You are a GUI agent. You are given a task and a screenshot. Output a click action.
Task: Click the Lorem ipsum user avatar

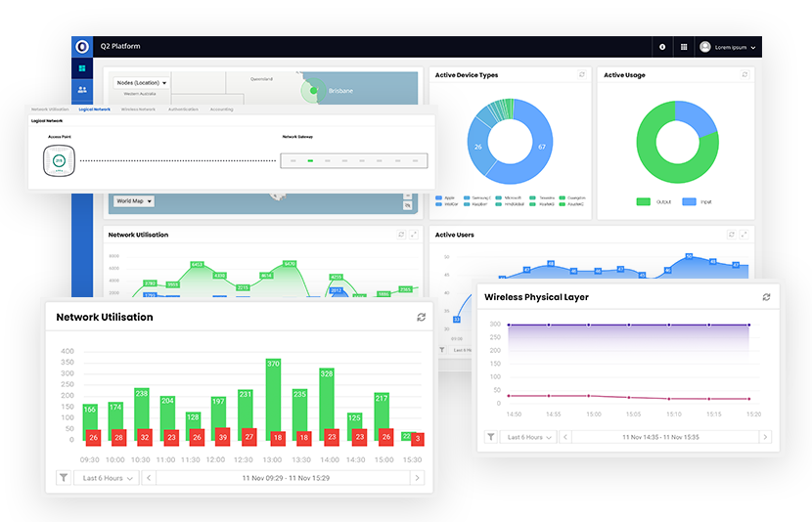coord(704,47)
